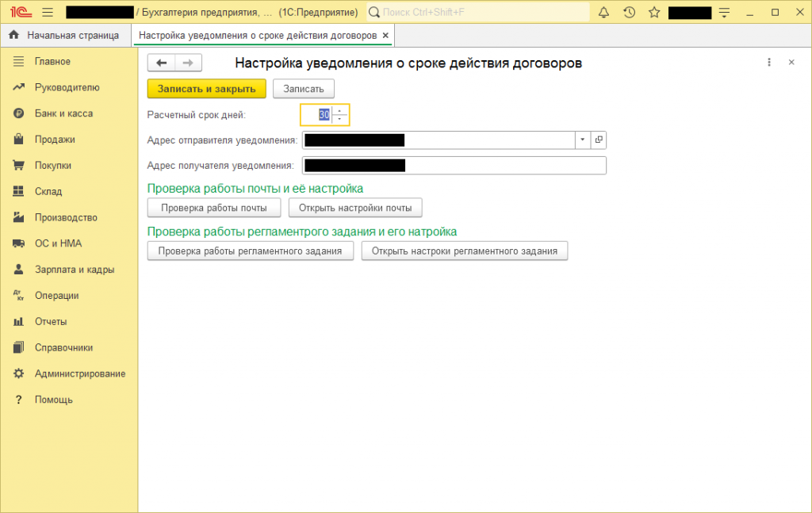Click back arrow navigation button
Screen dimensions: 812x513
pos(162,63)
